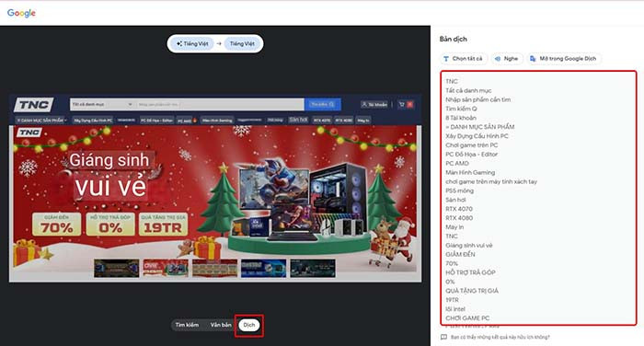Click the arrow between language chips
644x346 pixels.
pyautogui.click(x=219, y=43)
